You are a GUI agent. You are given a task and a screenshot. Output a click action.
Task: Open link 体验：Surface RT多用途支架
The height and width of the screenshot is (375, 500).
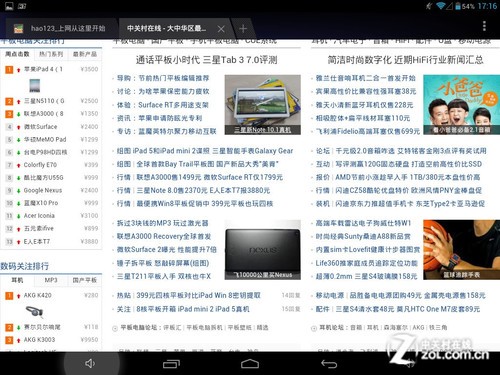tap(163, 105)
